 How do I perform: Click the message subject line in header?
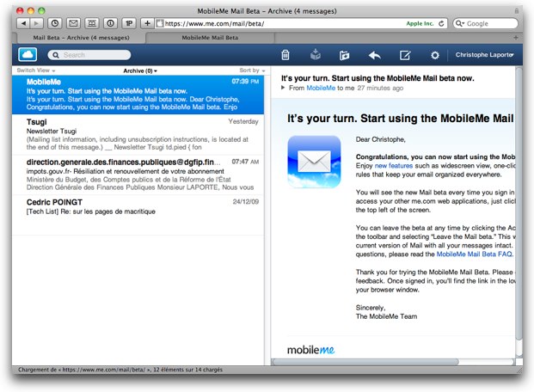point(377,78)
